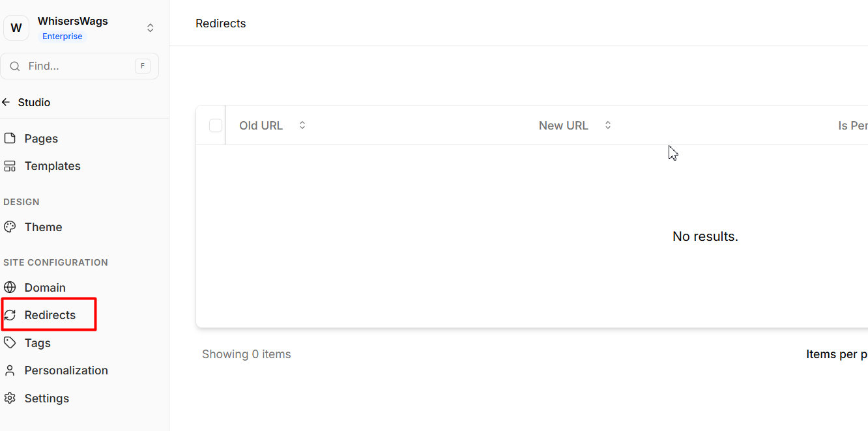The height and width of the screenshot is (431, 868).
Task: Click the Tags label icon
Action: 10,342
